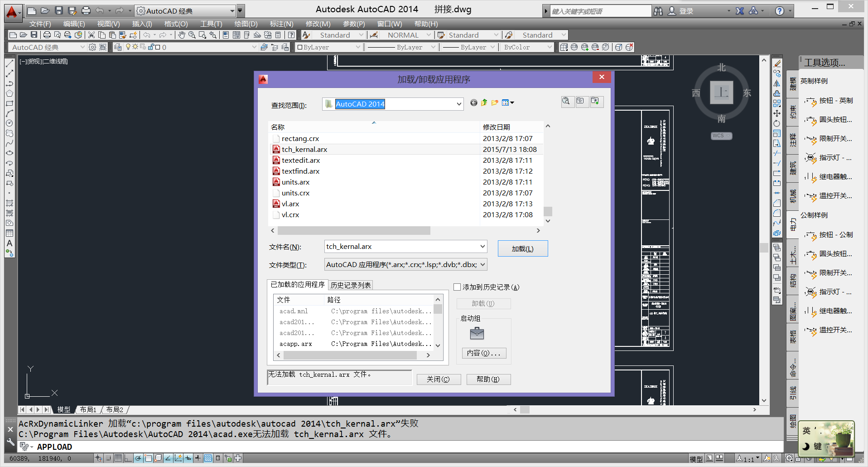Open the ByColor plot style dropdown
Image resolution: width=868 pixels, height=467 pixels.
tap(550, 47)
